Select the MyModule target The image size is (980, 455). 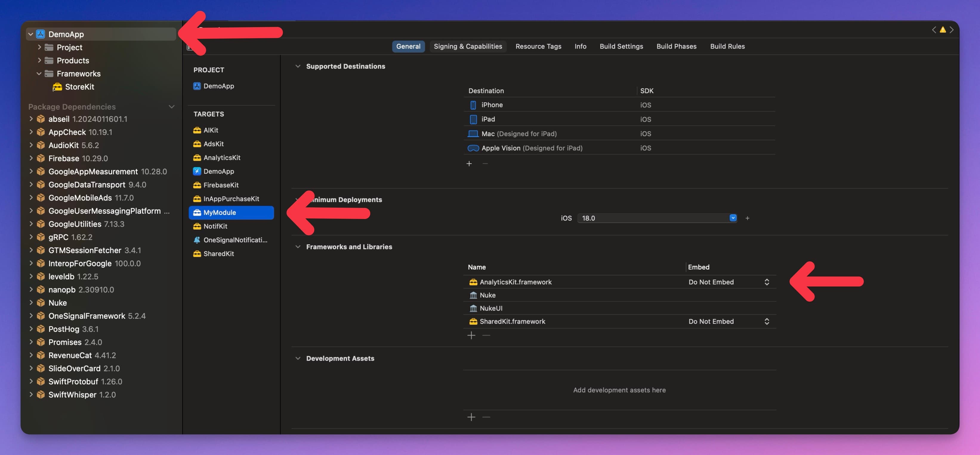(x=231, y=213)
